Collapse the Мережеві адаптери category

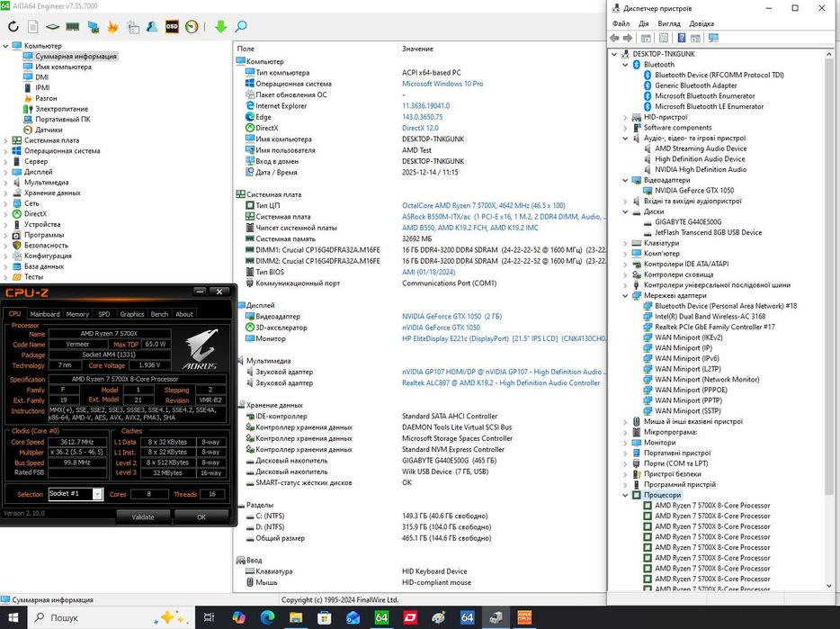click(x=625, y=295)
